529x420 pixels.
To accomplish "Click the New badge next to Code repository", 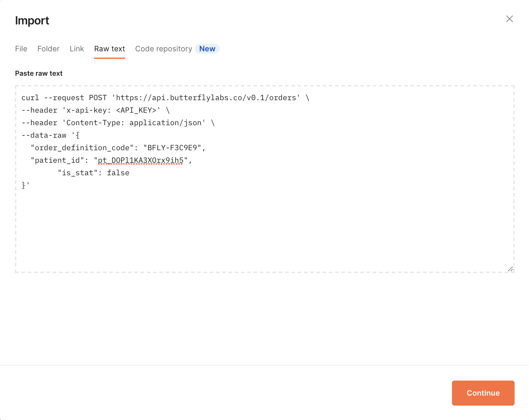I will coord(207,49).
